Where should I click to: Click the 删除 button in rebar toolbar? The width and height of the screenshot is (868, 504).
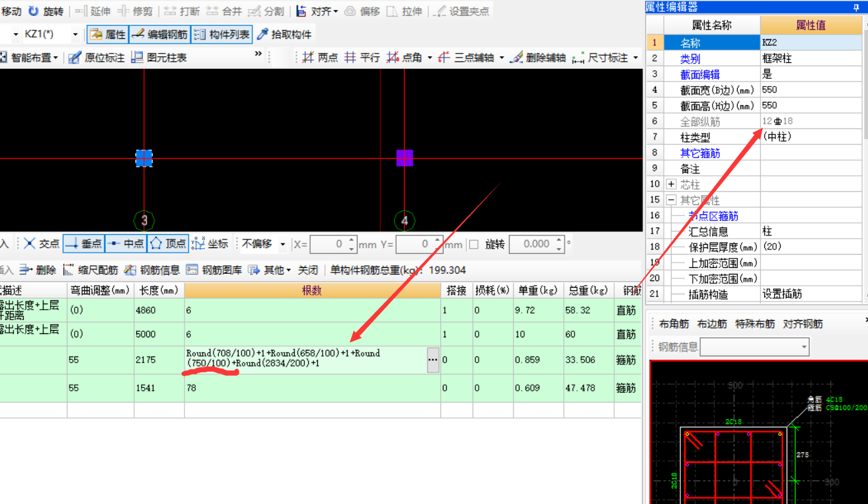click(x=38, y=270)
